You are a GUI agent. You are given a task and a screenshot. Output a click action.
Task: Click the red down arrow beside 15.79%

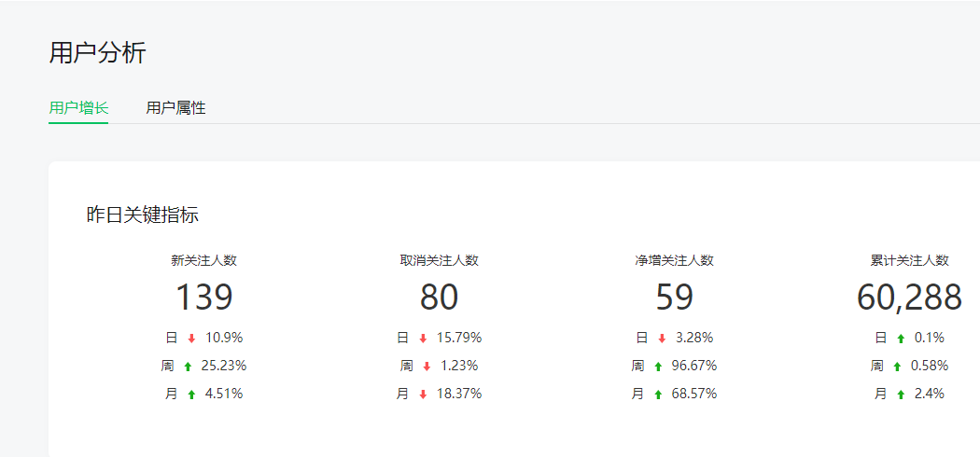point(423,339)
